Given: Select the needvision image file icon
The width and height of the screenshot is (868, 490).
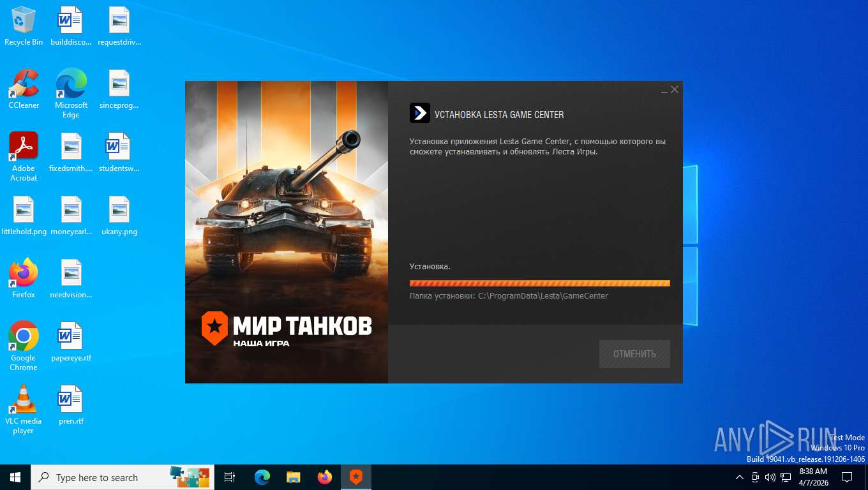Looking at the screenshot, I should [71, 279].
